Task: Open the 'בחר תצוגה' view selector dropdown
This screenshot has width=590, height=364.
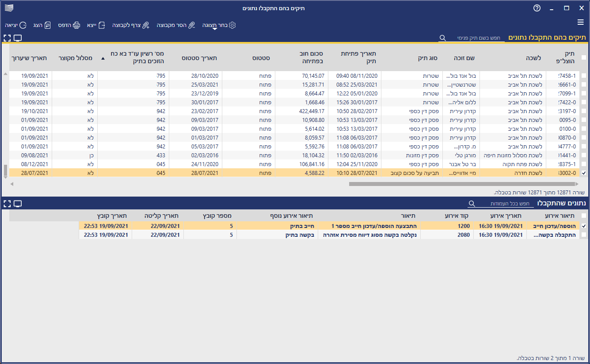Action: coord(219,25)
